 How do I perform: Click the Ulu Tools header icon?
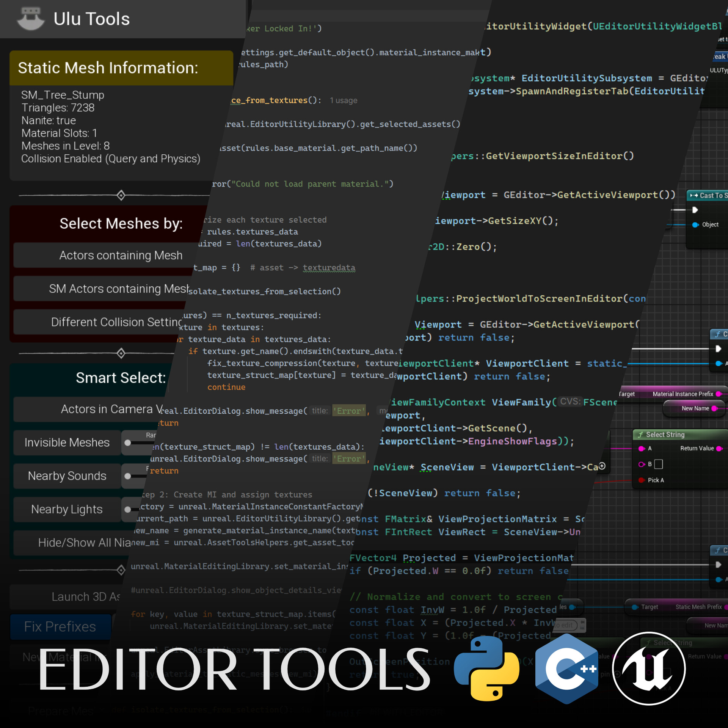click(30, 18)
